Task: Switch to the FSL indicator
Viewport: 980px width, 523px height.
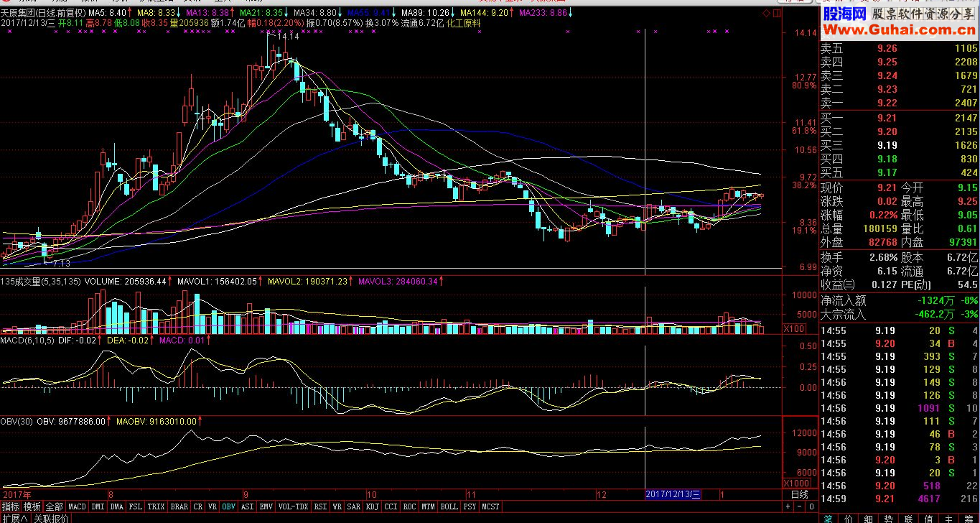Action: tap(136, 506)
